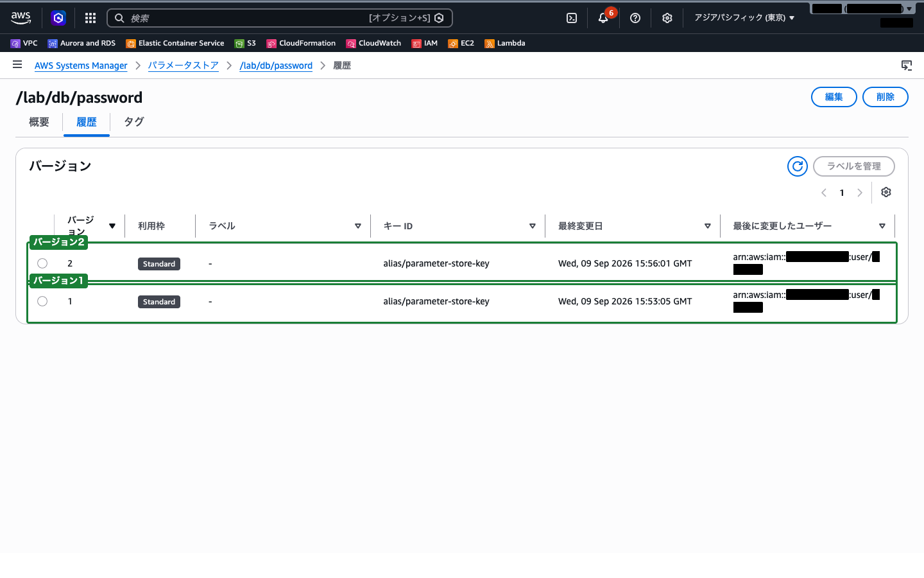Open the Lambda shortcut
This screenshot has height=578, width=924.
coord(505,43)
